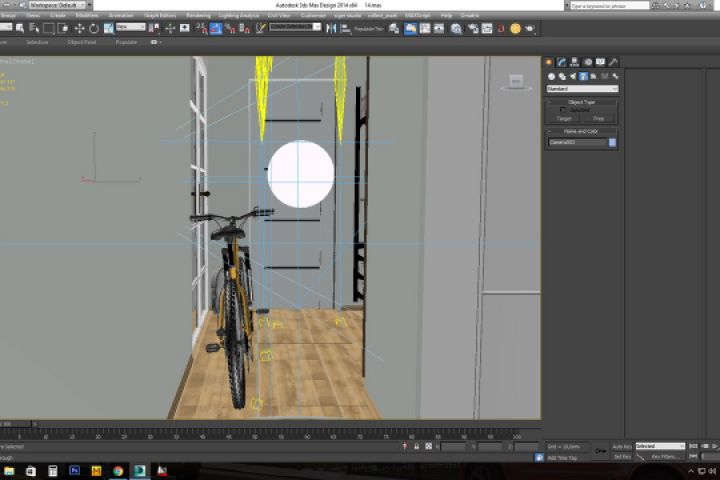This screenshot has height=480, width=720.
Task: Open the Object Paint ribbon tab
Action: pyautogui.click(x=82, y=42)
